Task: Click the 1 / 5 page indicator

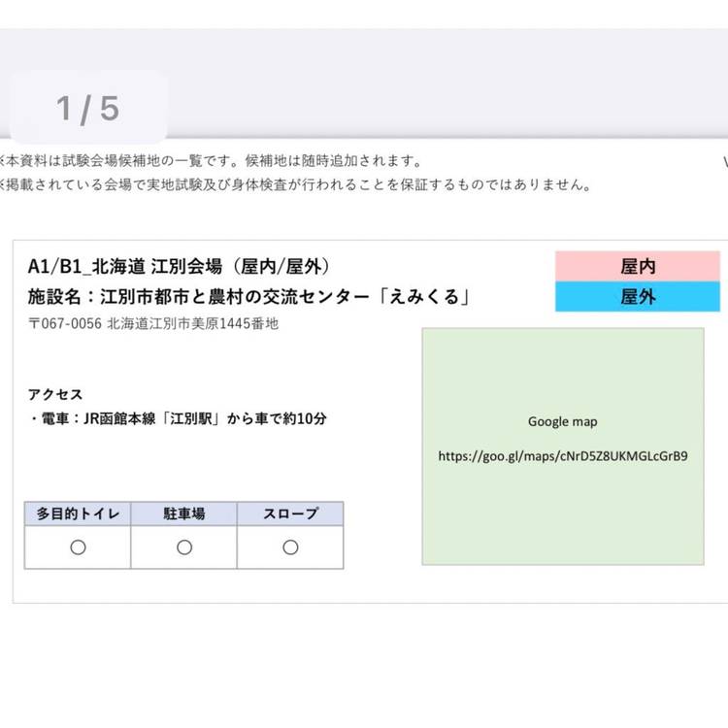Action: pyautogui.click(x=87, y=109)
